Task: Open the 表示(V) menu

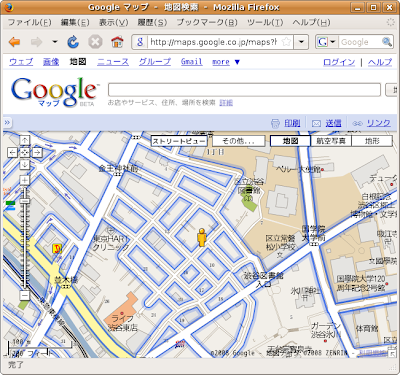Action: 114,22
